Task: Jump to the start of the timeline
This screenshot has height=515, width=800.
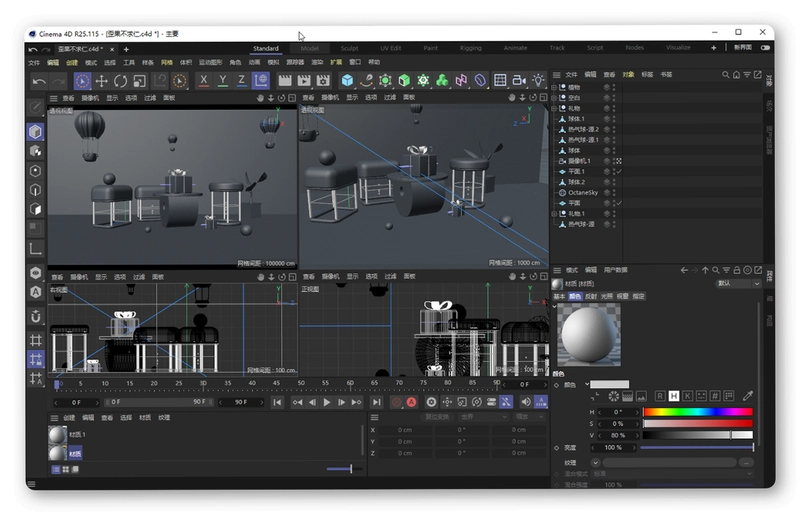Action: (277, 402)
